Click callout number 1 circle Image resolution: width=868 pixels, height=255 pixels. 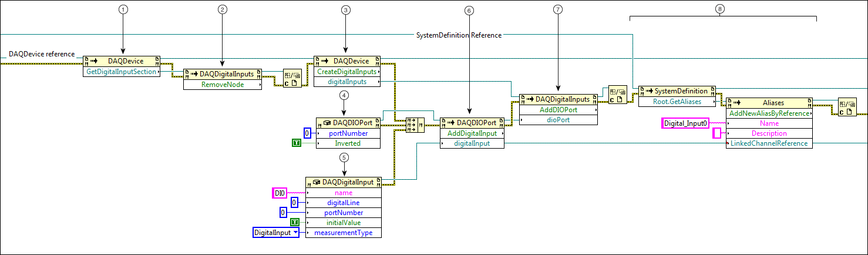123,9
